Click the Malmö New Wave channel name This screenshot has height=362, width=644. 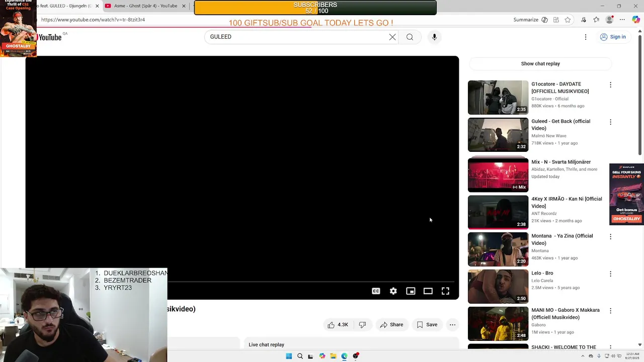[x=549, y=136]
